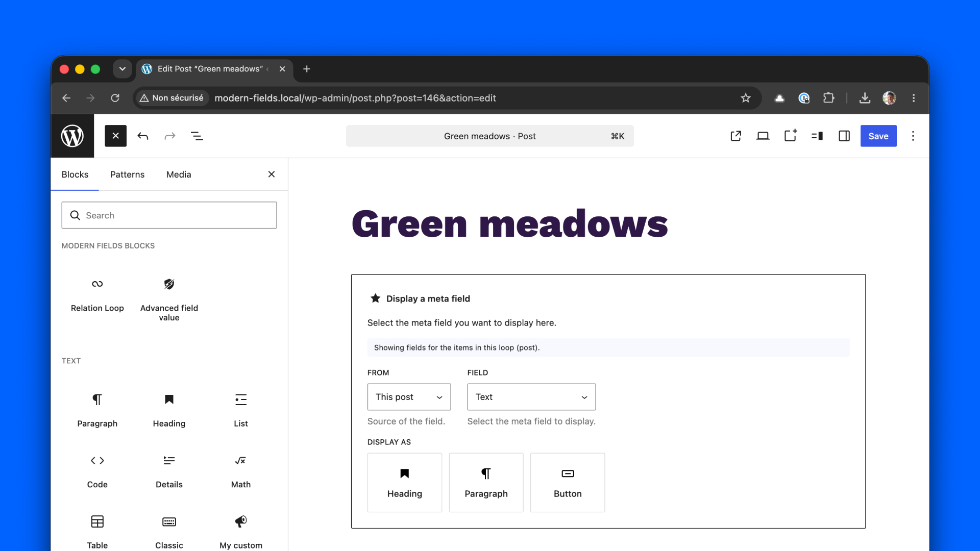
Task: Insert a Math block
Action: click(241, 472)
